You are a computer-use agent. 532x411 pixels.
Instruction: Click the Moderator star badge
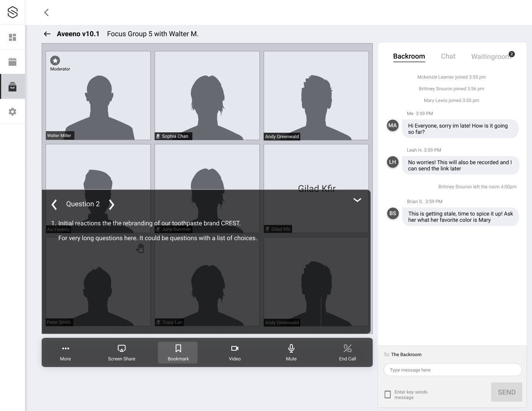pyautogui.click(x=55, y=60)
